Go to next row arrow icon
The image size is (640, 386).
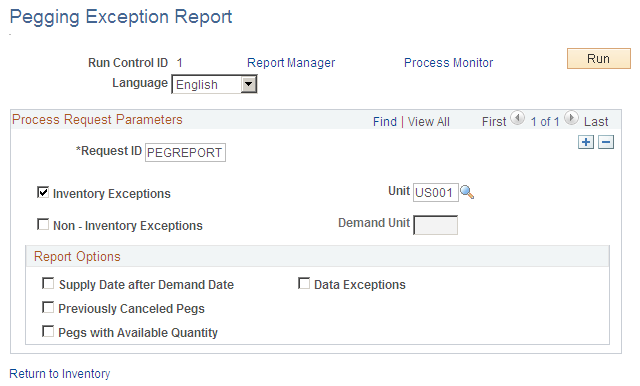click(571, 118)
